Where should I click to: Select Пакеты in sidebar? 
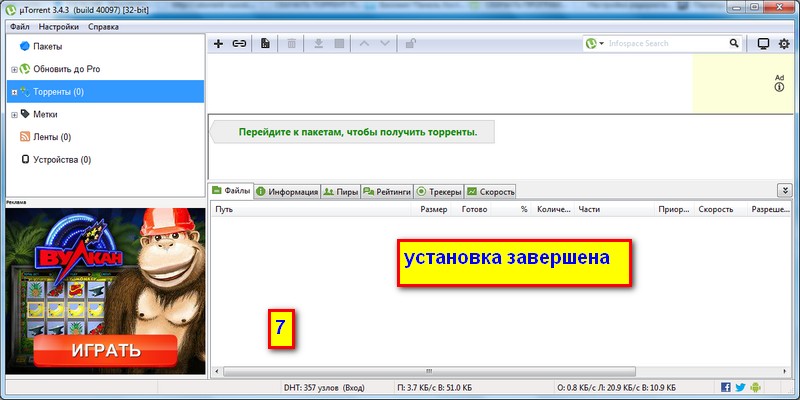click(x=105, y=46)
